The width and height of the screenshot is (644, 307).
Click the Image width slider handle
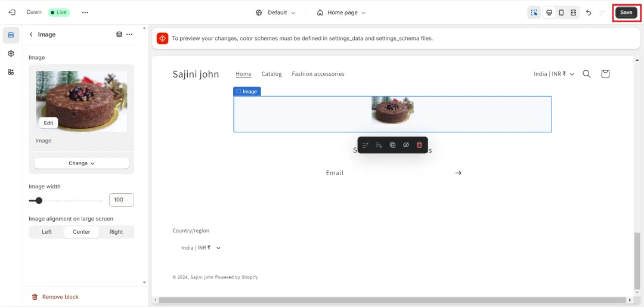pos(39,200)
